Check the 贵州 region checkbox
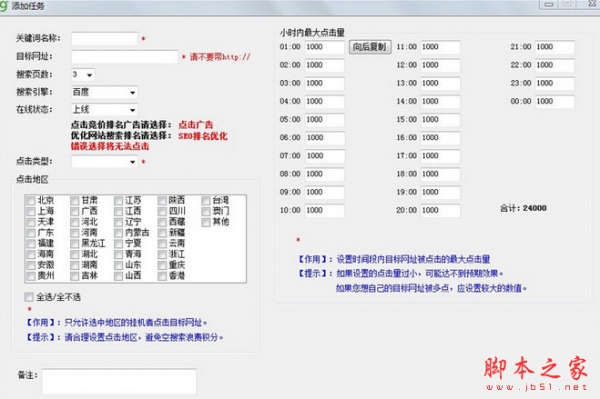 (x=31, y=275)
